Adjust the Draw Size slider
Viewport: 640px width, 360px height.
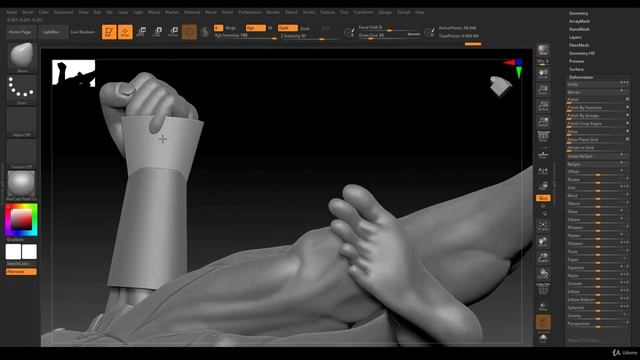coord(389,36)
